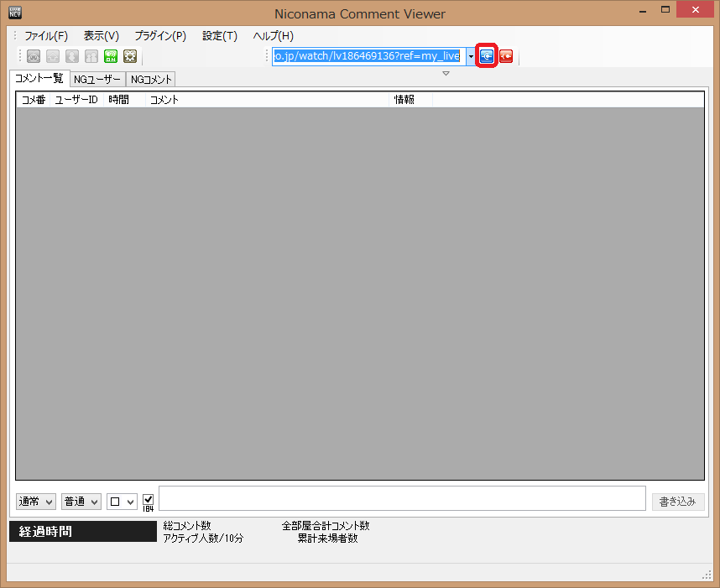Screen dimensions: 720x588
Task: Open the 通常 comment position dropdown
Action: point(36,502)
